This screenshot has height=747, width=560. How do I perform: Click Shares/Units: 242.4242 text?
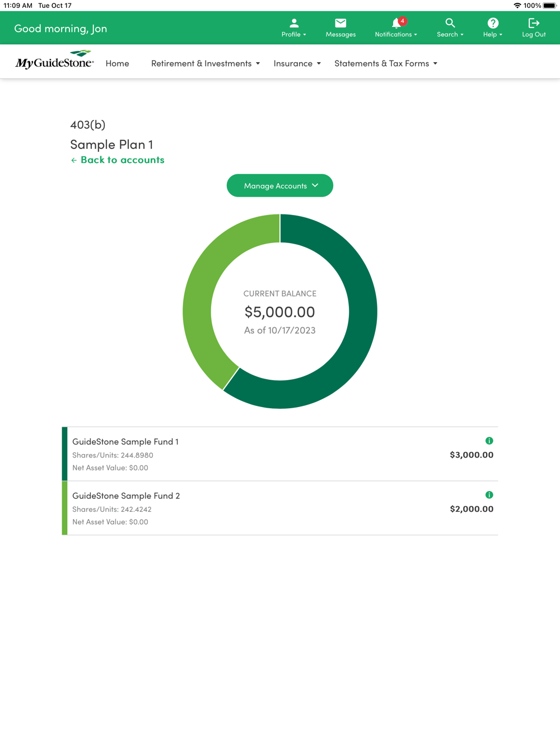pyautogui.click(x=112, y=510)
